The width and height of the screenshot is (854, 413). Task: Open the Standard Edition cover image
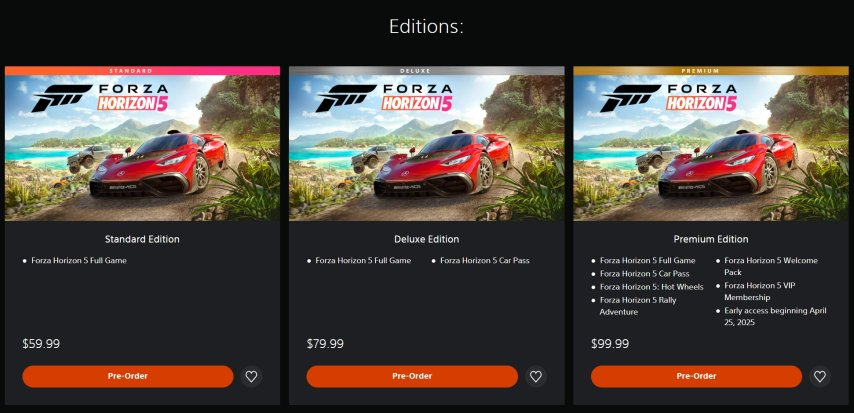(x=143, y=148)
